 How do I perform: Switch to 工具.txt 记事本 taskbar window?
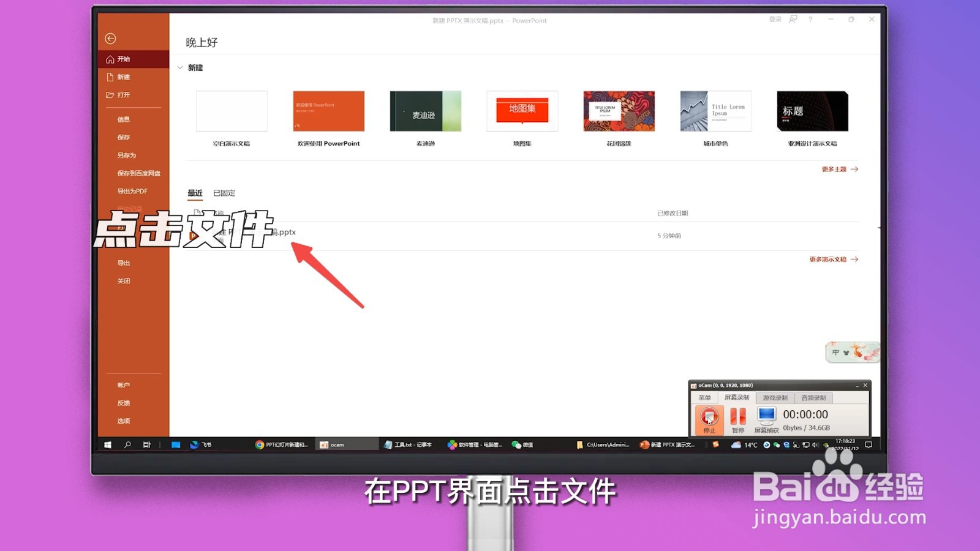click(409, 445)
